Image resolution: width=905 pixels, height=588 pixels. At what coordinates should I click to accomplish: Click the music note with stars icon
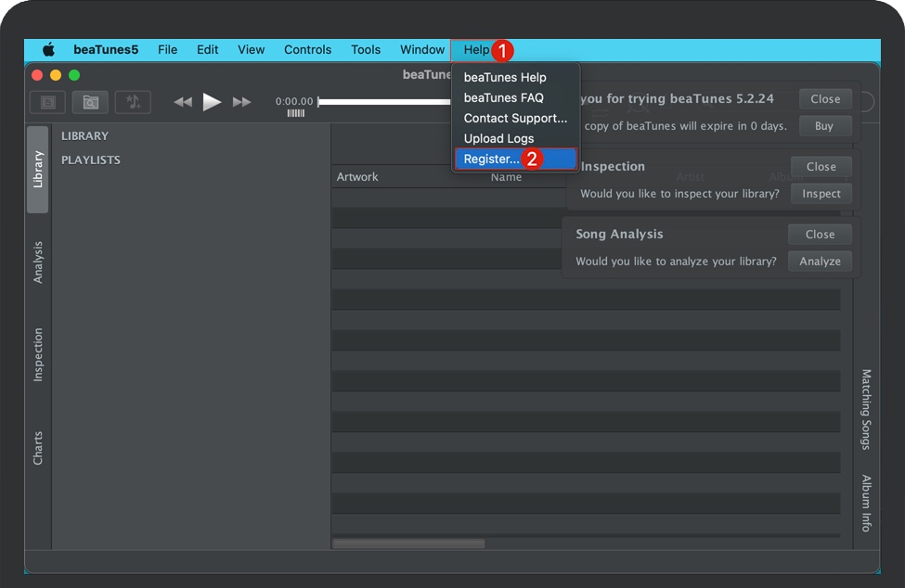(133, 102)
